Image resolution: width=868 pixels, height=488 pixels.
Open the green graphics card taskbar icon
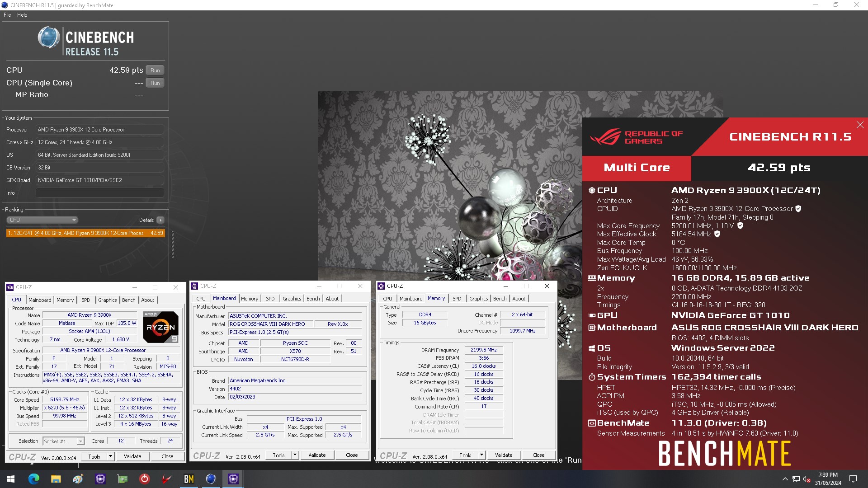123,479
